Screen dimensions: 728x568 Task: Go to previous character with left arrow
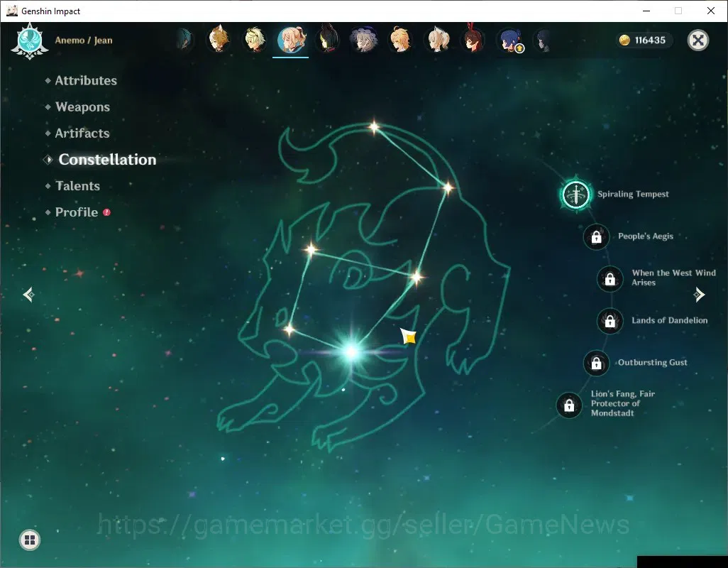29,295
